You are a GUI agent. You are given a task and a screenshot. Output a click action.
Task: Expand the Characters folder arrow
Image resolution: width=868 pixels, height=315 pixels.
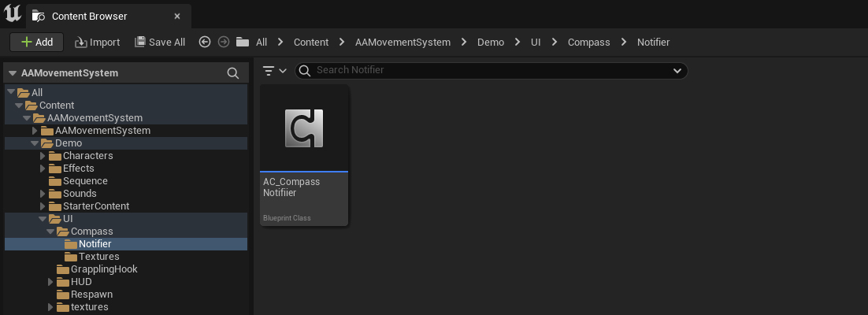43,156
